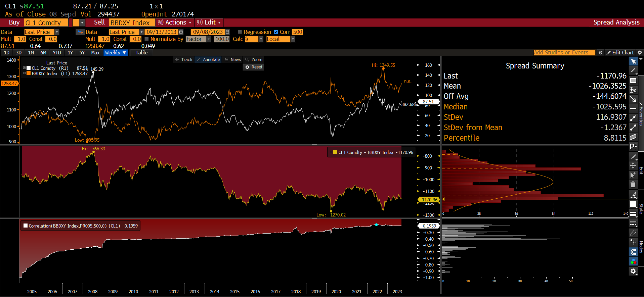The height and width of the screenshot is (297, 644).
Task: Select the three-point line tool
Action: tap(633, 118)
